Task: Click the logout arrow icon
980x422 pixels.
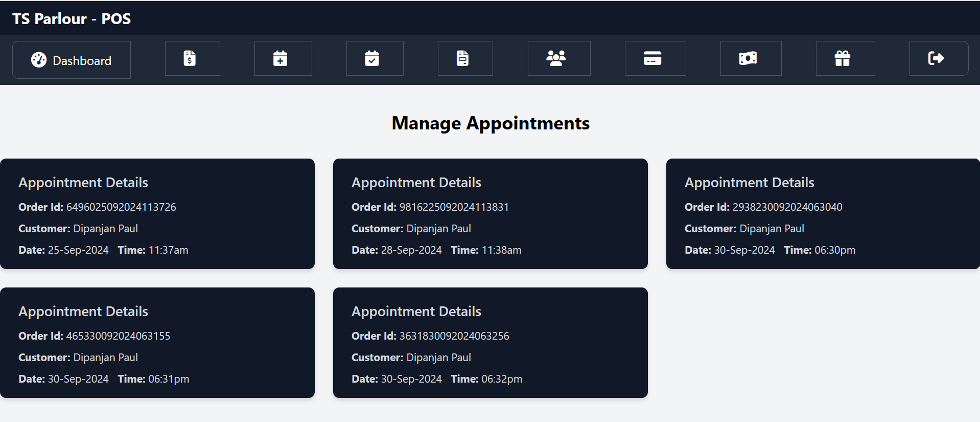Action: point(936,58)
